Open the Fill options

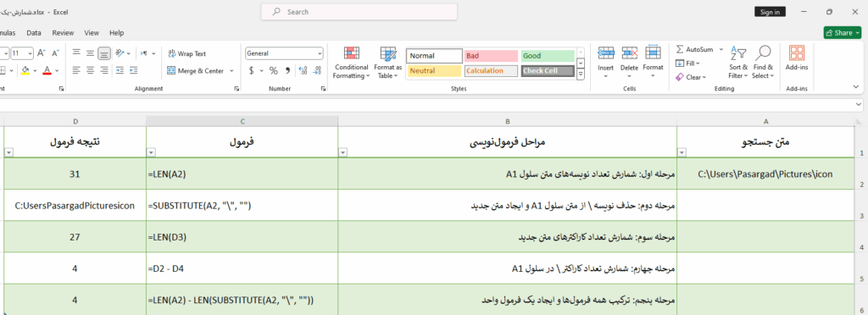pos(688,64)
